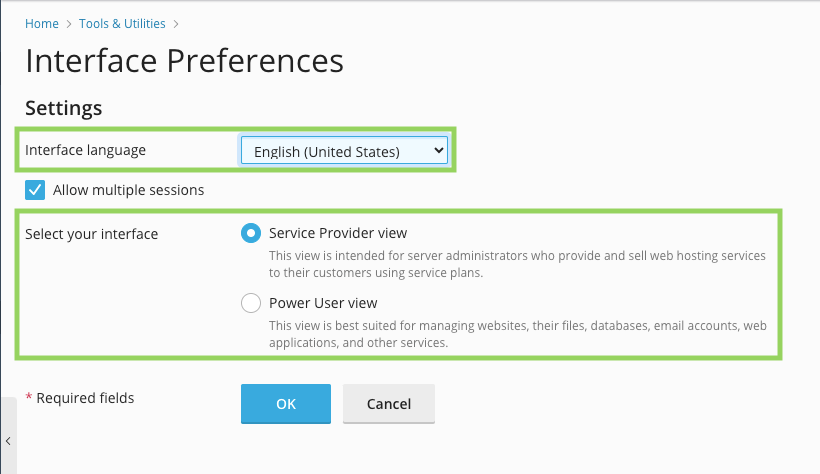Click the chevron after Tools & Utilities breadcrumb
820x474 pixels.
[x=176, y=24]
